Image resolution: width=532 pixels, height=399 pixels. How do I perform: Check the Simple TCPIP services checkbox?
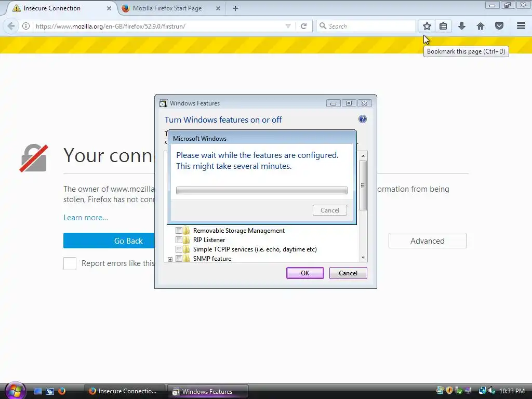click(x=179, y=249)
